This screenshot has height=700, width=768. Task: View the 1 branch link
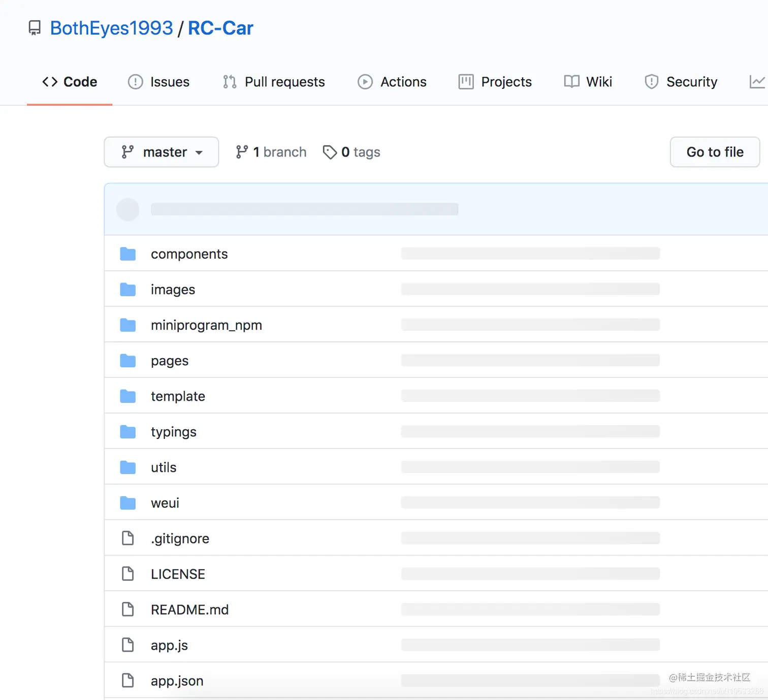point(271,152)
